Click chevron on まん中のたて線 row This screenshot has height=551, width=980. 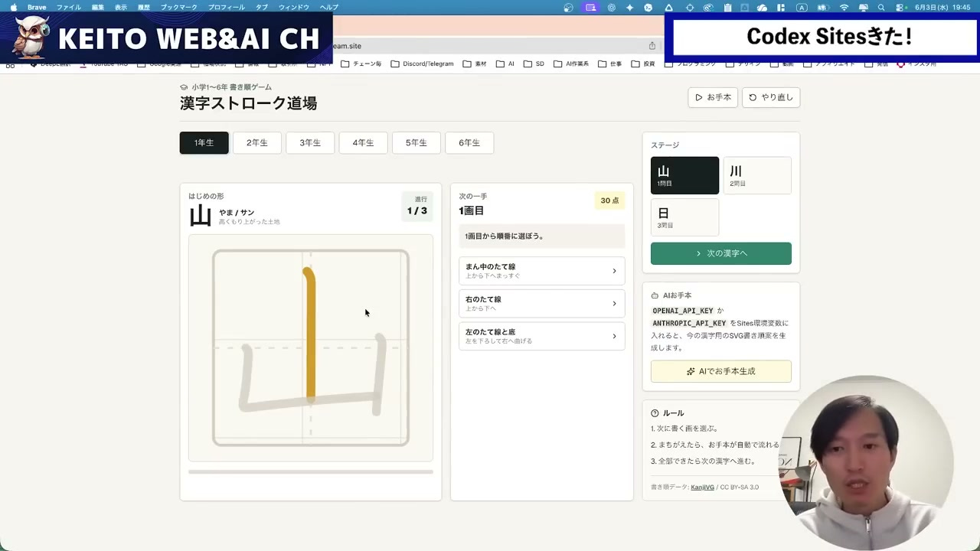[614, 271]
